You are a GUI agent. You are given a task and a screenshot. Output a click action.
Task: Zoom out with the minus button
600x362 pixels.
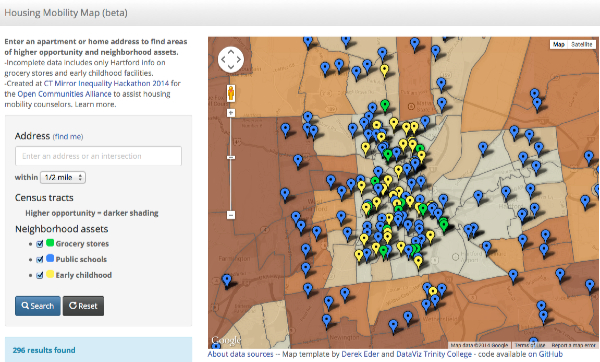click(231, 215)
